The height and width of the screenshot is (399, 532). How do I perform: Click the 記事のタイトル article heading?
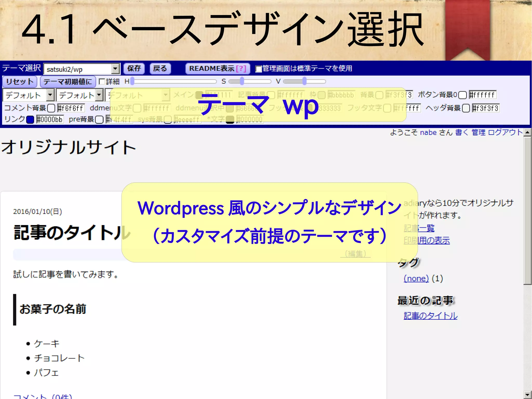pos(72,232)
